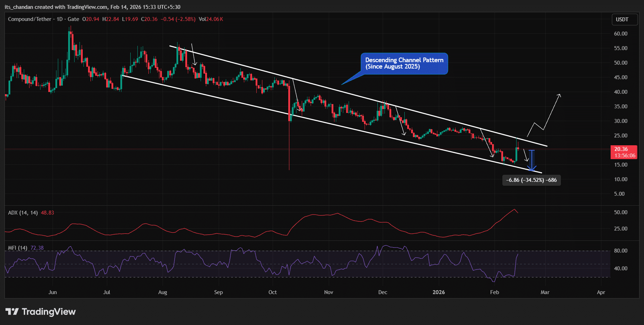Click the 1D interval in chart title
Image resolution: width=644 pixels, height=325 pixels.
click(60, 19)
